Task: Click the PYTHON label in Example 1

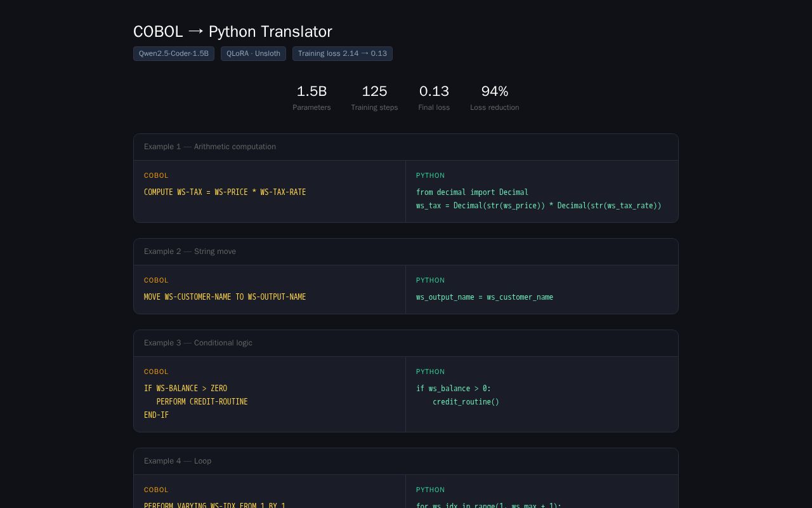Action: click(x=430, y=175)
